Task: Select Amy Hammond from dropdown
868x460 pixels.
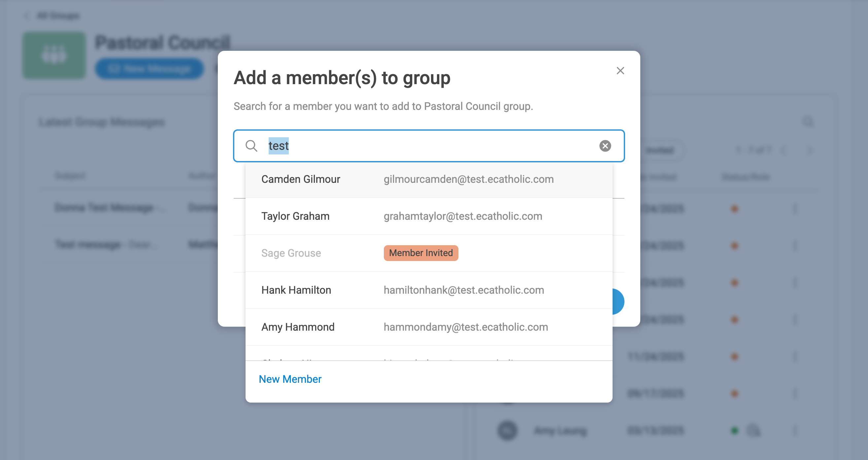Action: click(x=298, y=327)
